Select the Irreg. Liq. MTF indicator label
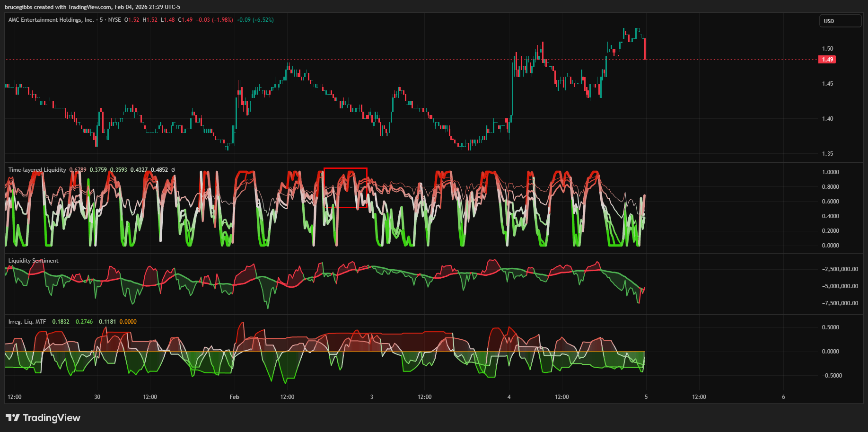Image resolution: width=868 pixels, height=432 pixels. (x=27, y=322)
